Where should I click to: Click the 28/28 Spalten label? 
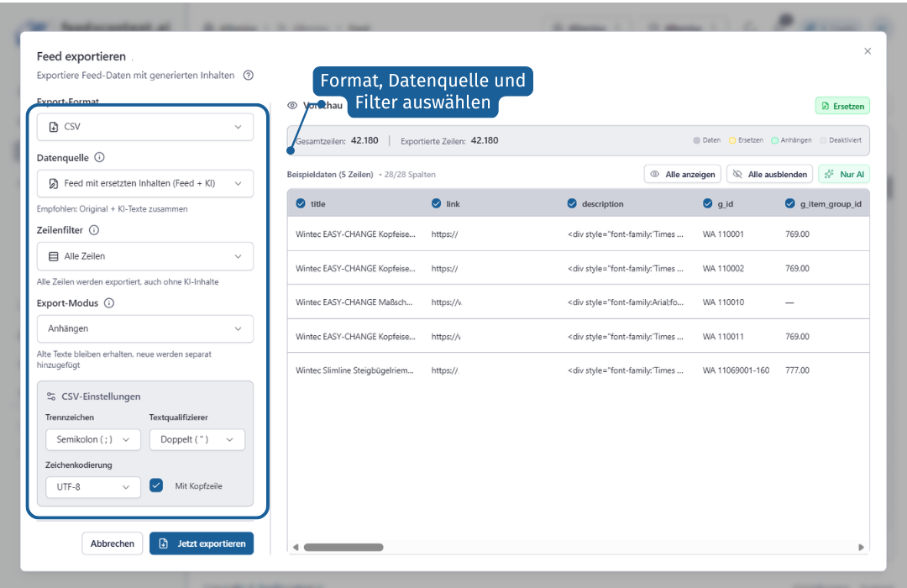[410, 174]
